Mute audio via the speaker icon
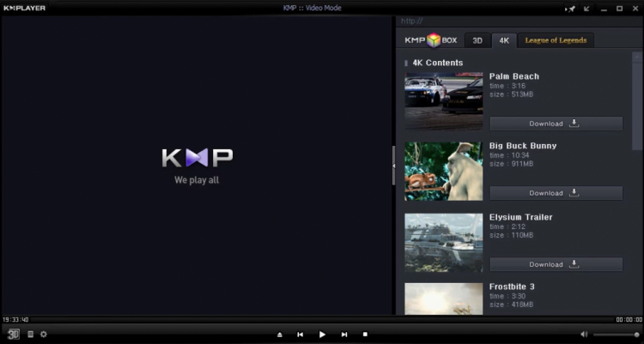644x344 pixels. tap(584, 335)
